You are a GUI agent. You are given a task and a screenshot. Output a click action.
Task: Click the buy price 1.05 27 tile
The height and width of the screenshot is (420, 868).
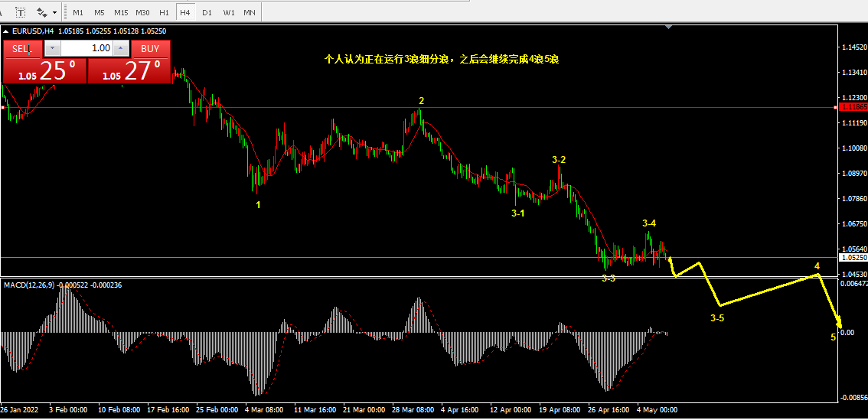click(x=129, y=70)
